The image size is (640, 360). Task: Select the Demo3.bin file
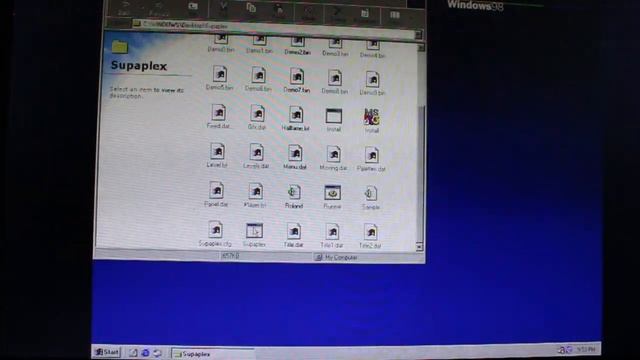(335, 47)
